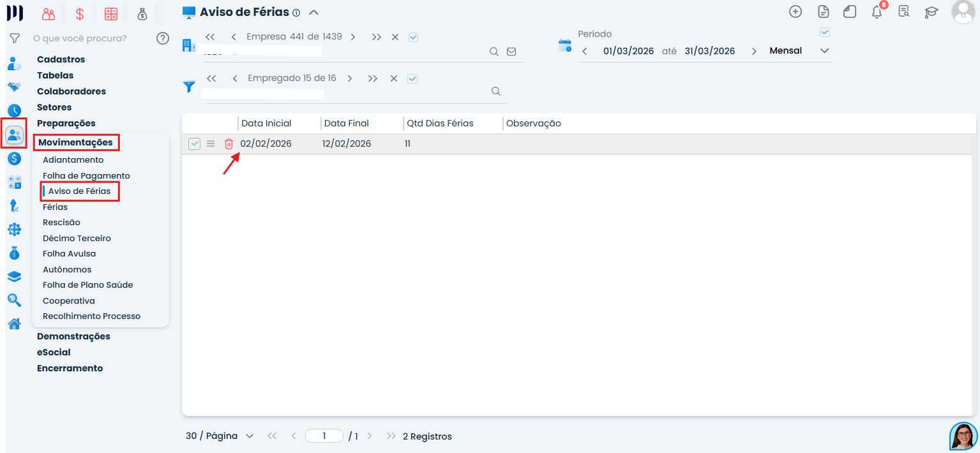The width and height of the screenshot is (980, 453).
Task: Go to next Empresa record arrow
Action: click(x=353, y=37)
